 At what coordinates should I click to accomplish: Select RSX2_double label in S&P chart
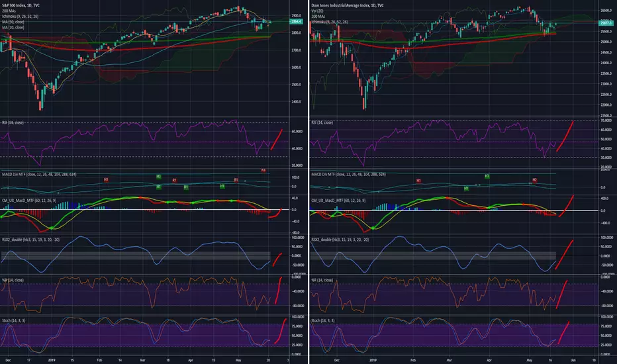[x=30, y=240]
